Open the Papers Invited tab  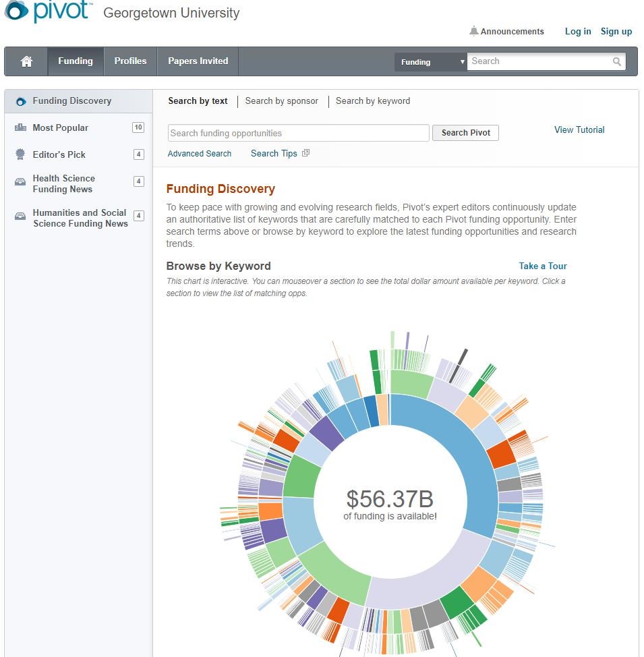[x=198, y=61]
